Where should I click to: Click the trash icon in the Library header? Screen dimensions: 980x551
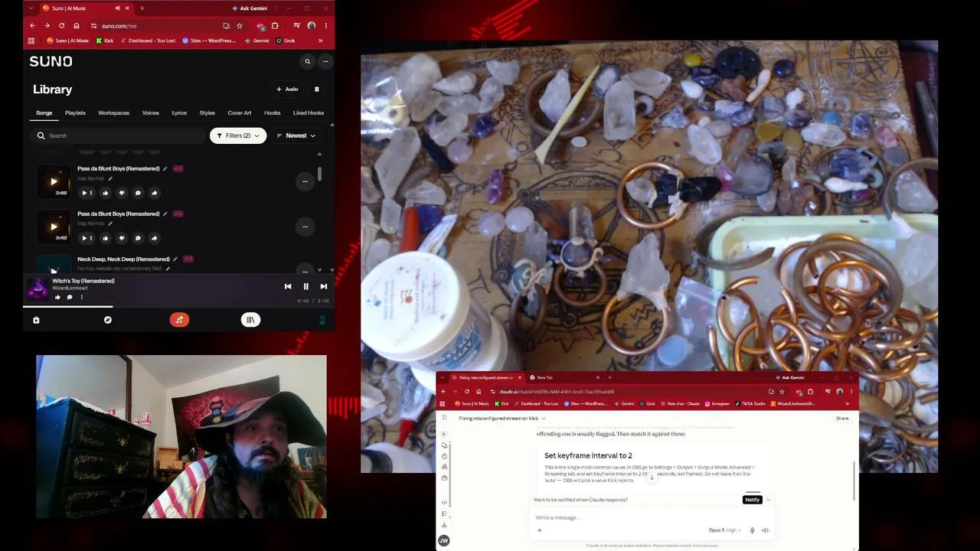[317, 90]
